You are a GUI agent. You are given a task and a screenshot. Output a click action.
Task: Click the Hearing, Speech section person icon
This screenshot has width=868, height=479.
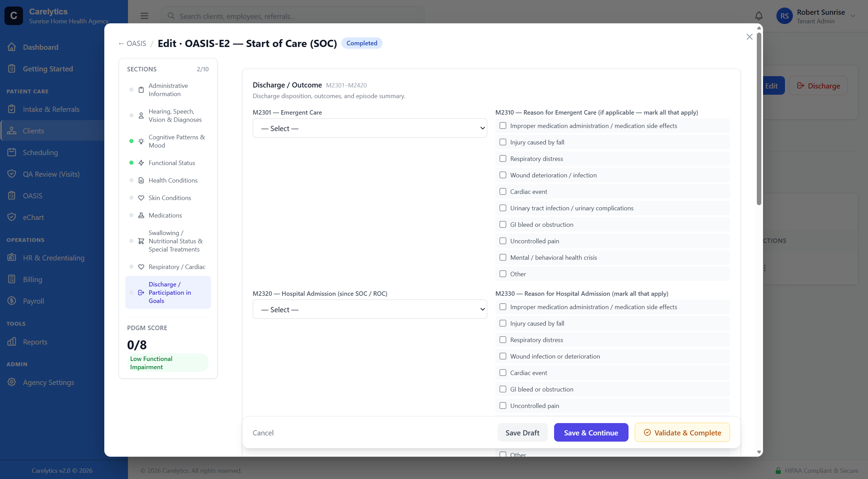click(141, 116)
